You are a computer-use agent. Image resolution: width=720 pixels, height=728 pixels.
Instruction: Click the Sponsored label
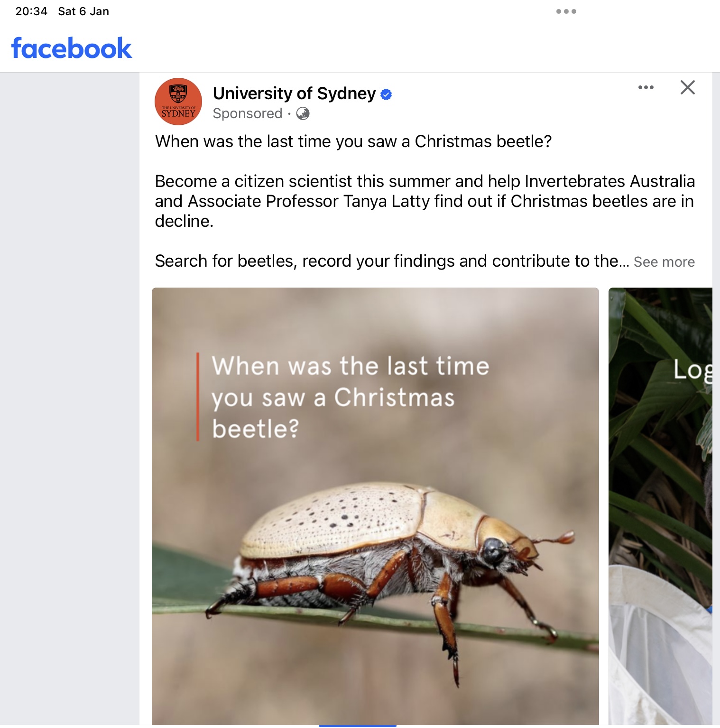pos(248,113)
